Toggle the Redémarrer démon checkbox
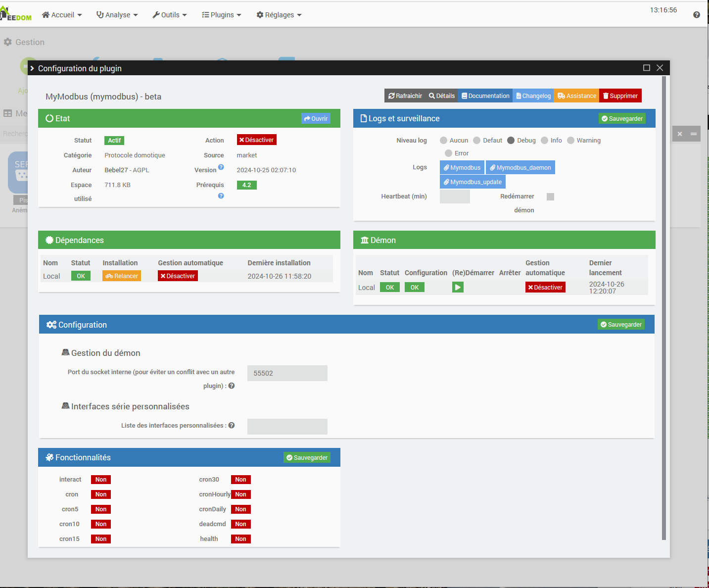This screenshot has width=709, height=588. (x=550, y=197)
